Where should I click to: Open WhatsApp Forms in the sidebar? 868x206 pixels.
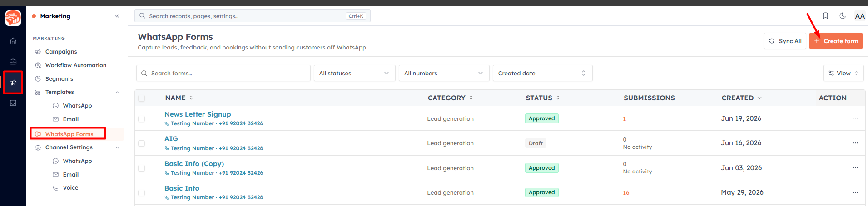click(69, 134)
